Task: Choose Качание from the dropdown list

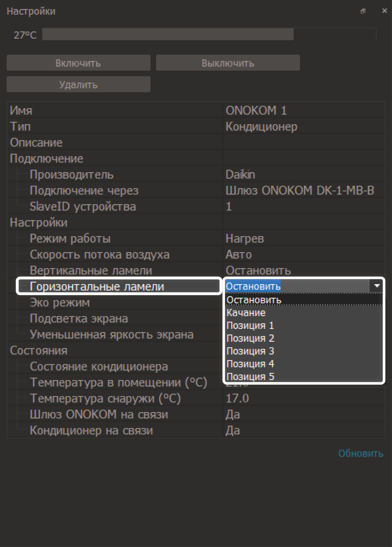Action: pyautogui.click(x=246, y=313)
